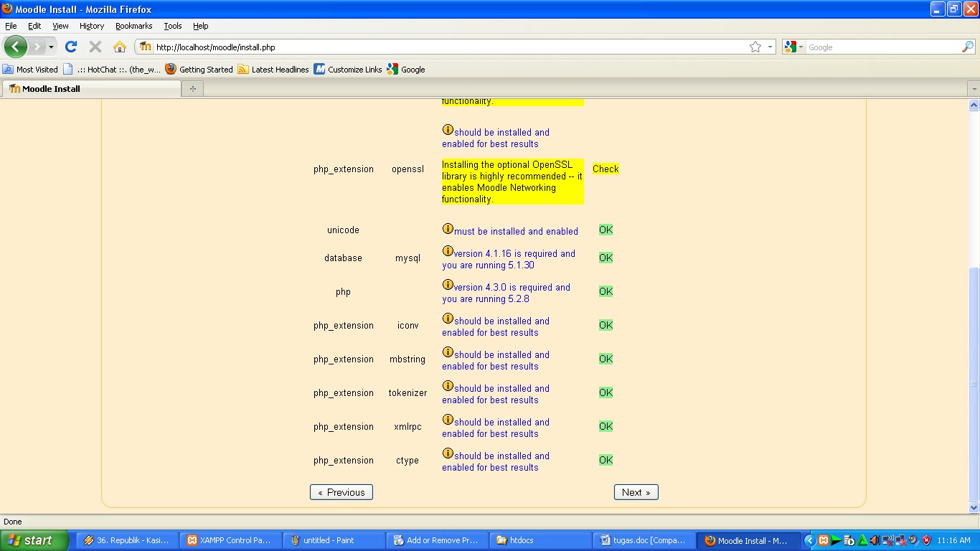Viewport: 980px width, 551px height.
Task: Go to the Firefox Home page icon
Action: 119,47
